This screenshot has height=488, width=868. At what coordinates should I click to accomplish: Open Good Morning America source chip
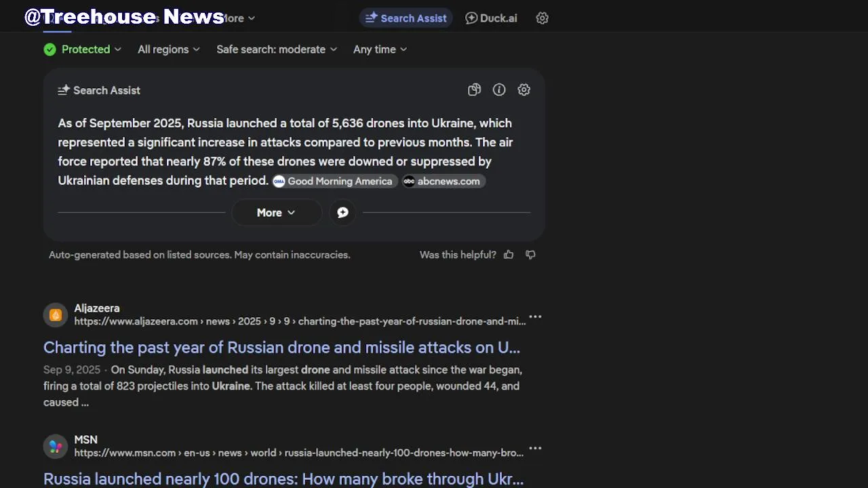(335, 181)
